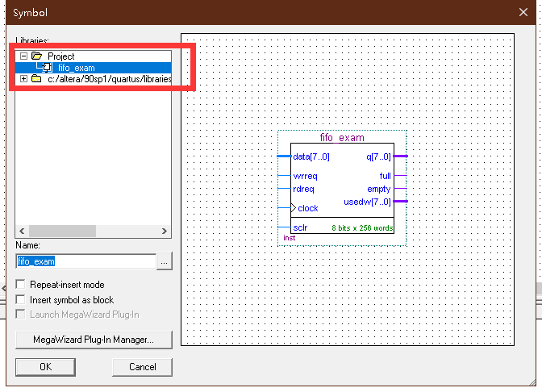Click the rdreq port label
542x392 pixels.
click(x=303, y=189)
